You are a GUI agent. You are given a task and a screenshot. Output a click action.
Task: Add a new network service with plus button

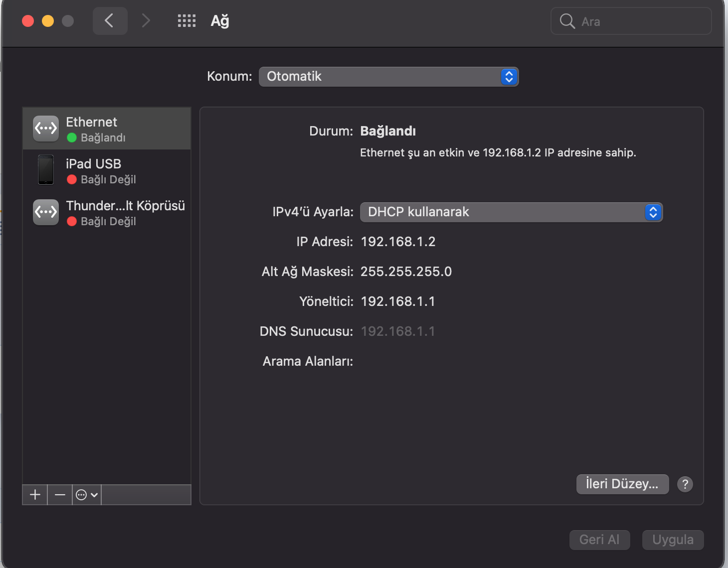click(x=34, y=494)
